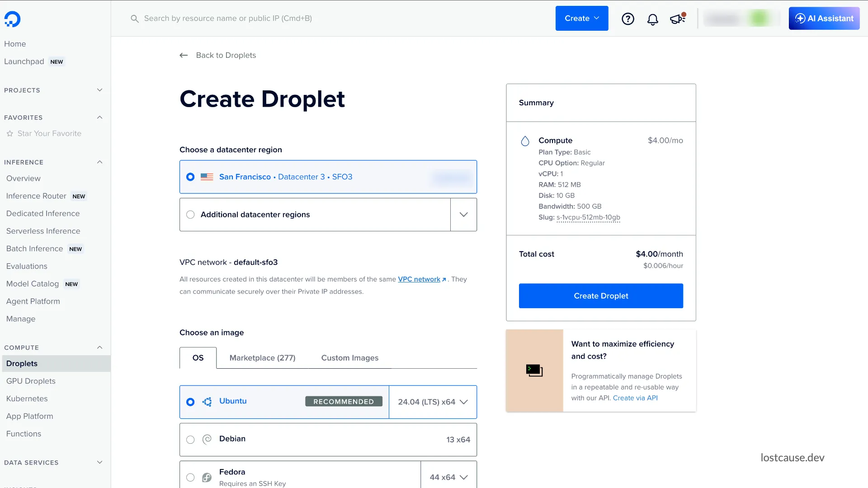Image resolution: width=868 pixels, height=488 pixels.
Task: Open the announcements megaphone icon
Action: click(x=678, y=19)
